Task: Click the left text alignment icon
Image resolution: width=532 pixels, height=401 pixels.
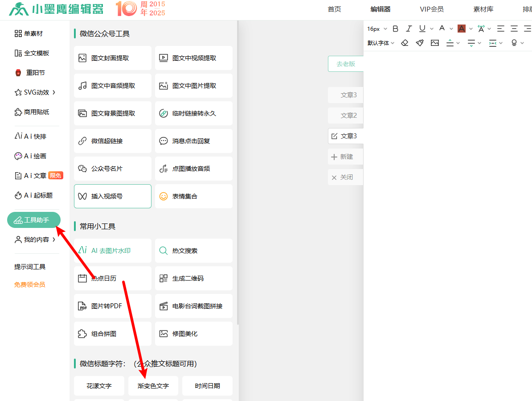Action: (501, 29)
